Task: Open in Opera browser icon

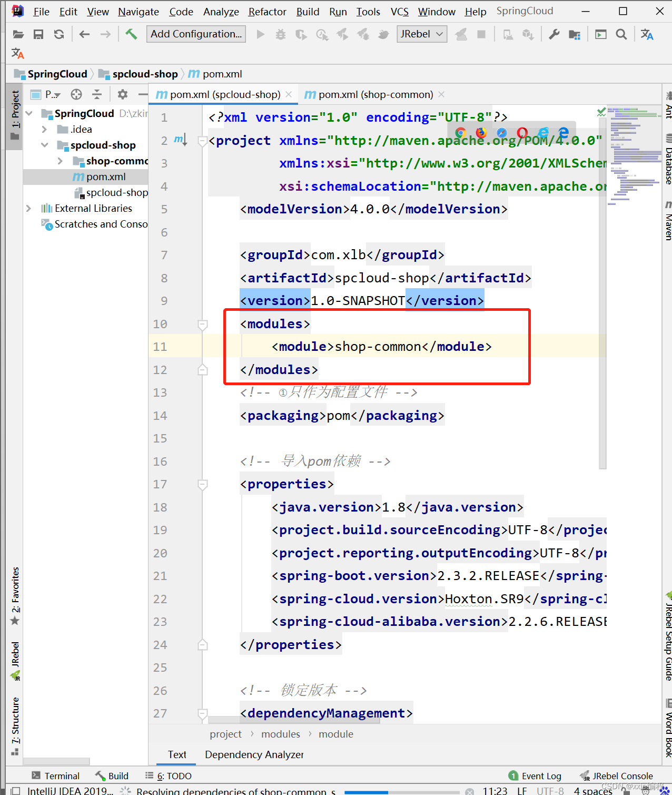Action: (x=522, y=133)
